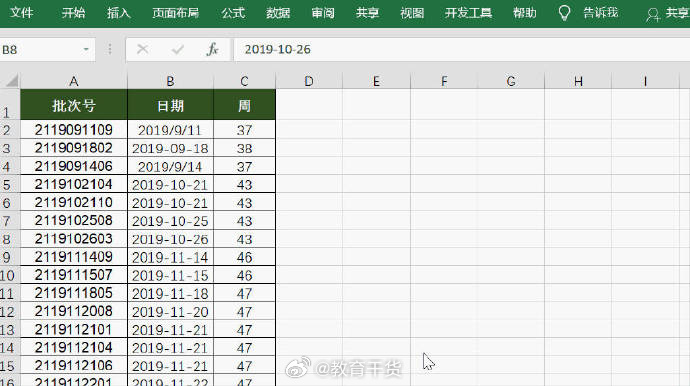Select row 12 header
The width and height of the screenshot is (690, 386).
10,311
